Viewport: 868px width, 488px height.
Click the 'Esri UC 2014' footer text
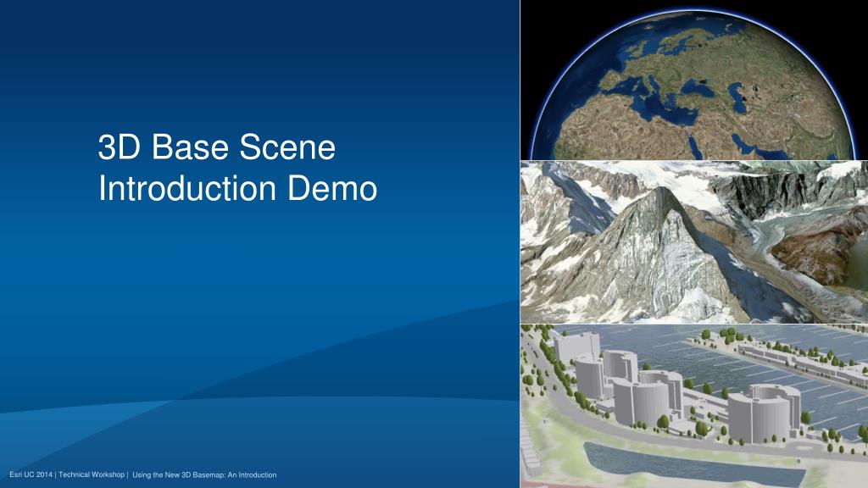(x=31, y=474)
